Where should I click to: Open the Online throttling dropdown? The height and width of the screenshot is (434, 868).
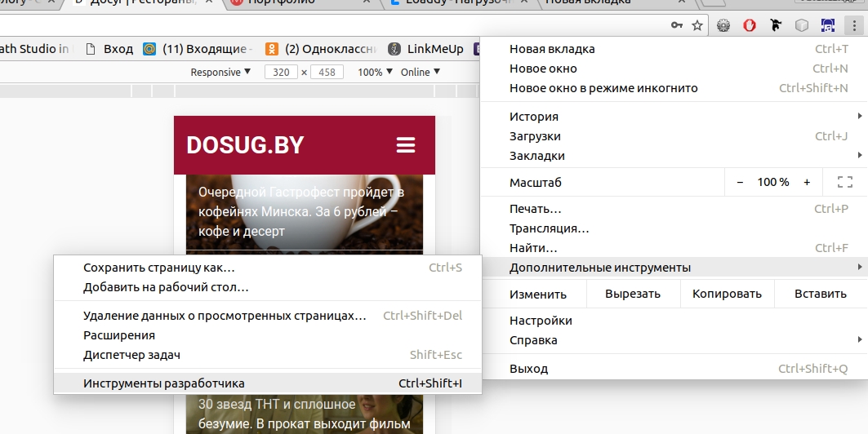click(x=420, y=72)
